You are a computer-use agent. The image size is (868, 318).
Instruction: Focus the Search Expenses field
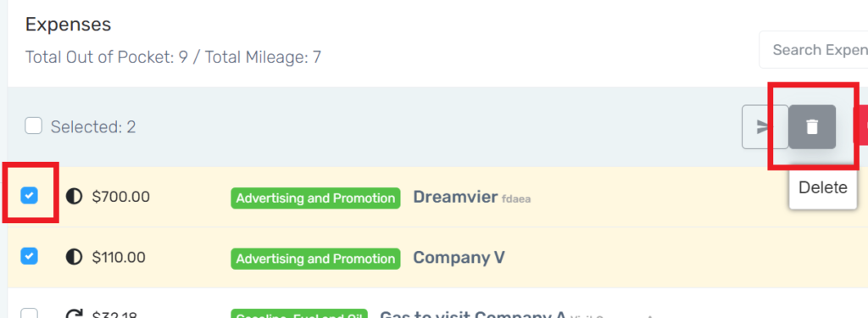pos(814,50)
